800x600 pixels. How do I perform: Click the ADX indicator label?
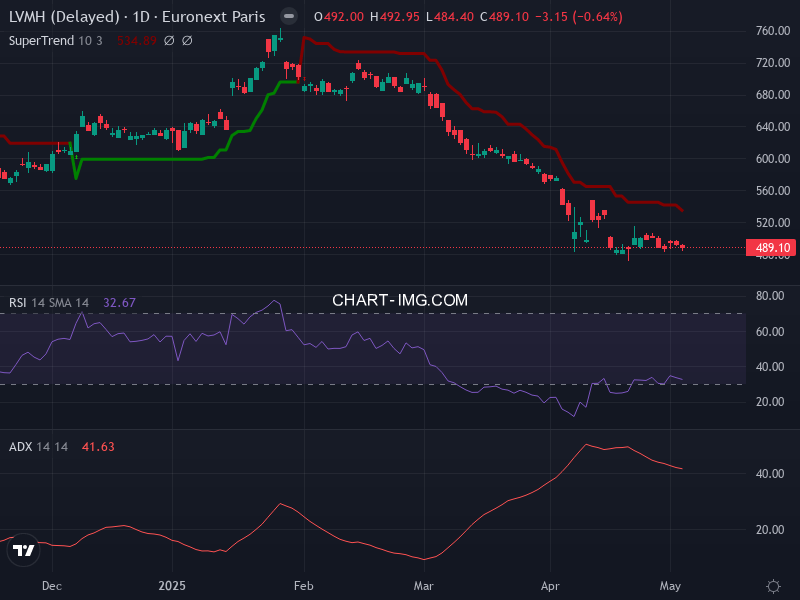tap(20, 447)
